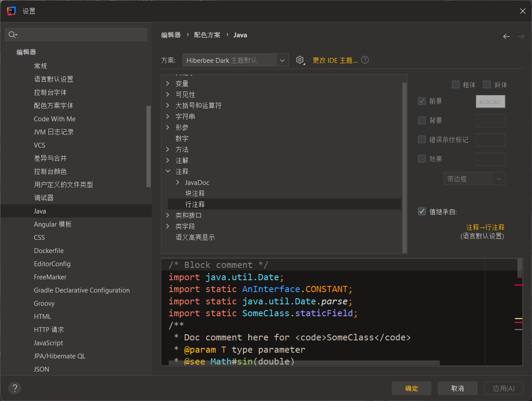The height and width of the screenshot is (401, 532).
Task: Click the 更改 IDE 主题 link
Action: click(x=334, y=60)
